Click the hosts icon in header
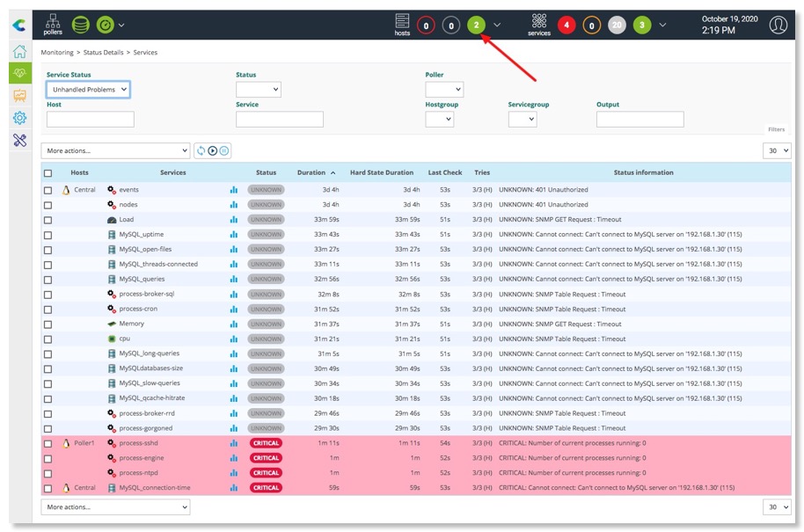 (x=402, y=24)
